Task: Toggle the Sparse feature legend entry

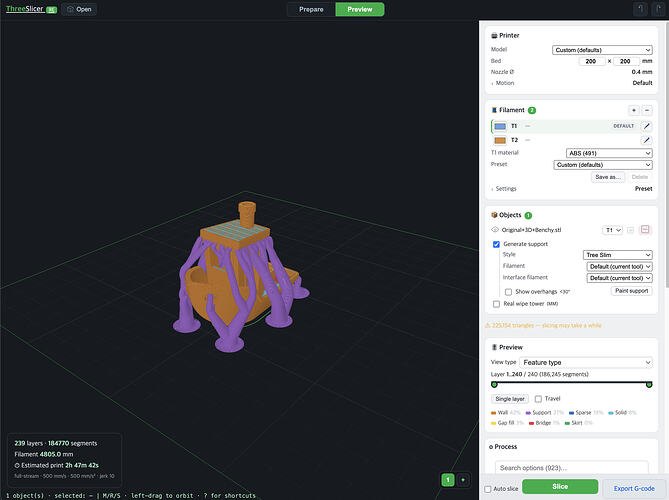Action: click(x=586, y=413)
